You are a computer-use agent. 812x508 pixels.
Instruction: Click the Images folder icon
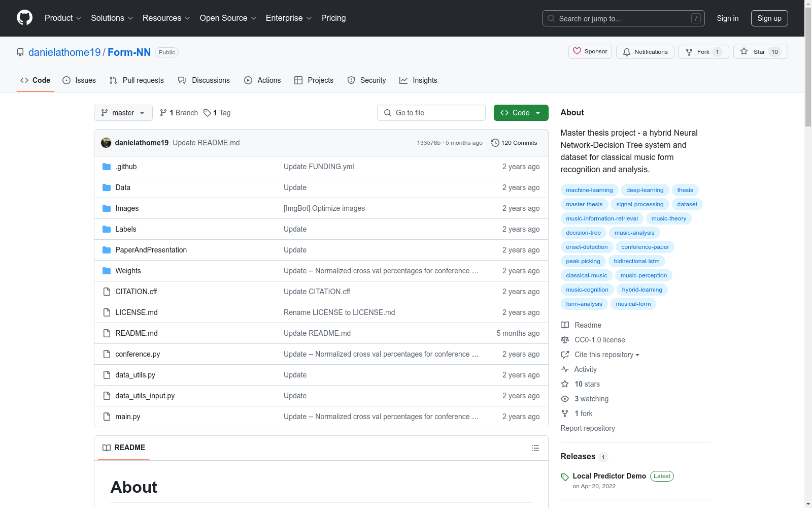pyautogui.click(x=107, y=208)
